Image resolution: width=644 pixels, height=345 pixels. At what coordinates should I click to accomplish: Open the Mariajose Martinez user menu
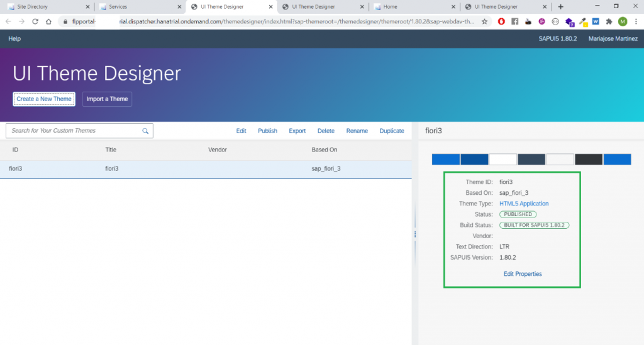(x=613, y=38)
